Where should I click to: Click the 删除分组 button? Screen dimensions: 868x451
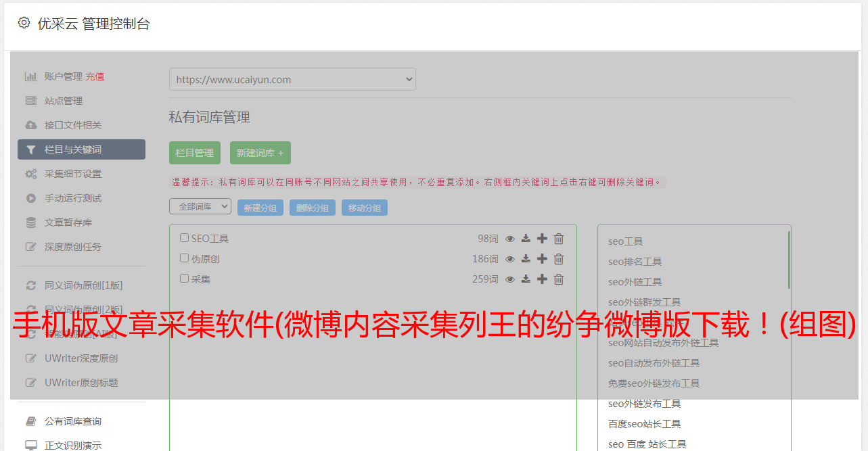pyautogui.click(x=313, y=208)
